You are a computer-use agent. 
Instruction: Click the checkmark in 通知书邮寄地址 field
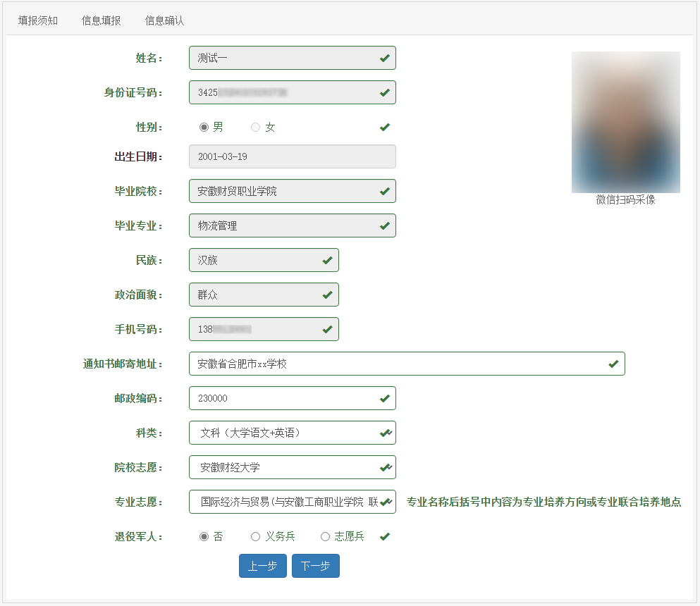click(613, 364)
